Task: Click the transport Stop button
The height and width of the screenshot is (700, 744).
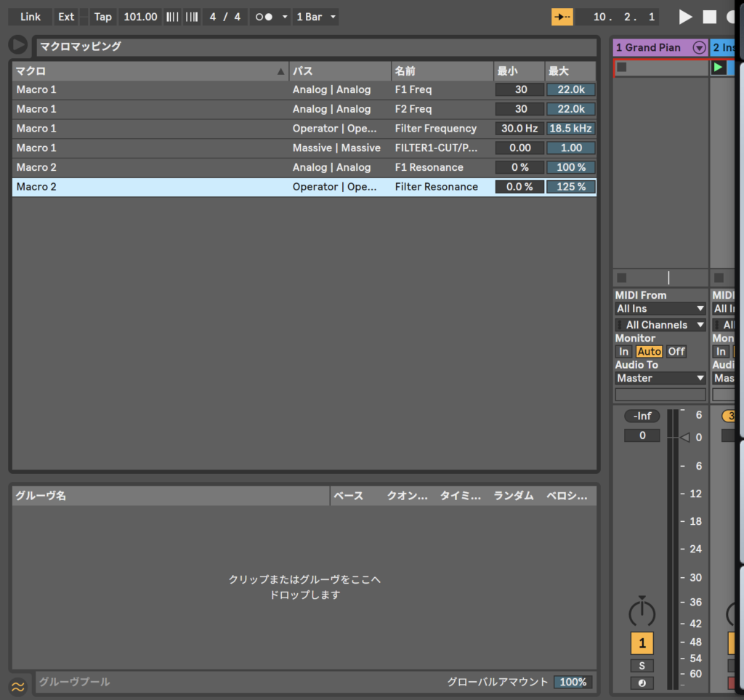Action: tap(709, 17)
